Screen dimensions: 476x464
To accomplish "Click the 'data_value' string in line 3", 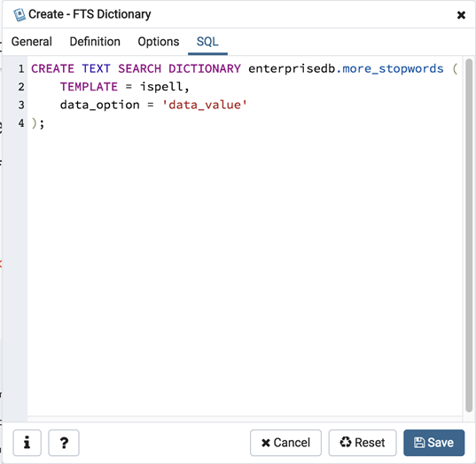I will (205, 105).
